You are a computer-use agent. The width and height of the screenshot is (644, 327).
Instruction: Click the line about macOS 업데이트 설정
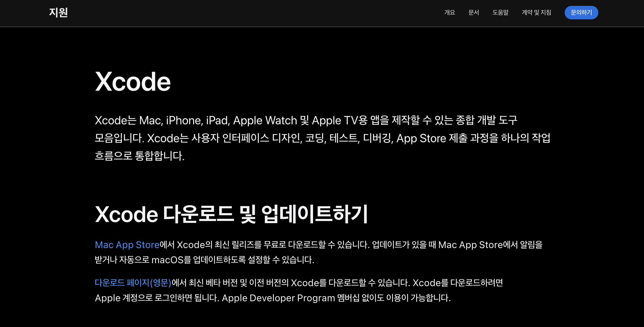tap(205, 260)
